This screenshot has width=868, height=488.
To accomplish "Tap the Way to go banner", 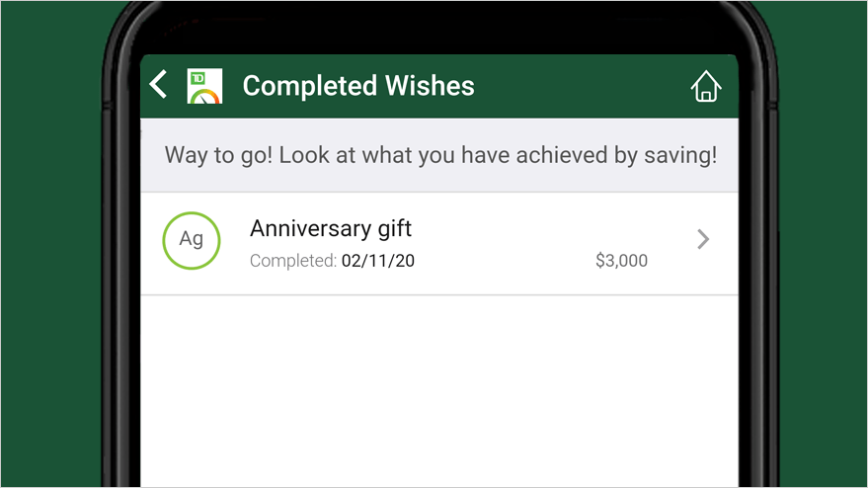I will [439, 155].
